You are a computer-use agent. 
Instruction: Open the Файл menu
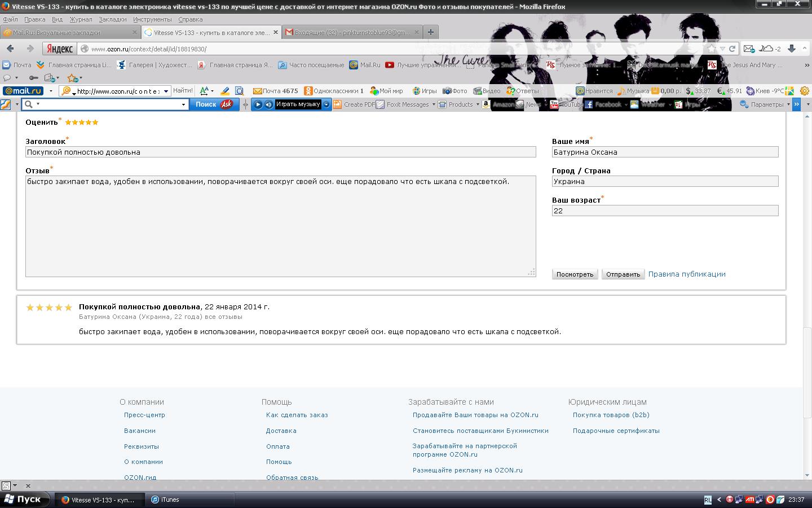coord(10,19)
